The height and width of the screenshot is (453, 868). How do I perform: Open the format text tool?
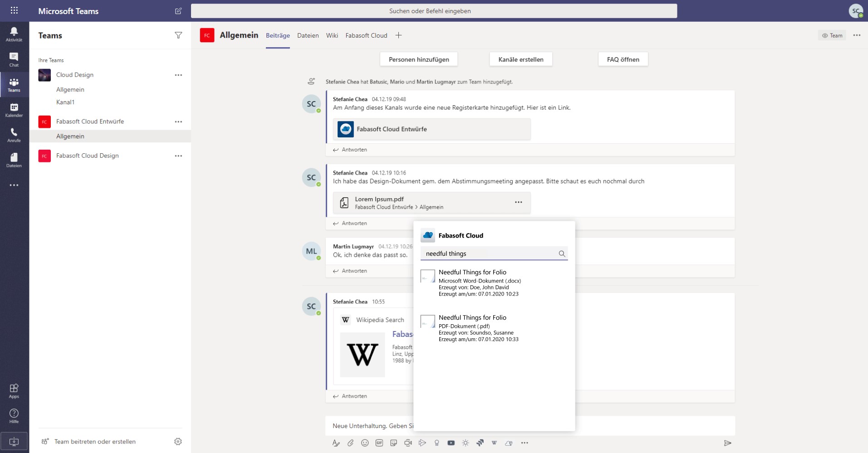[x=336, y=443]
